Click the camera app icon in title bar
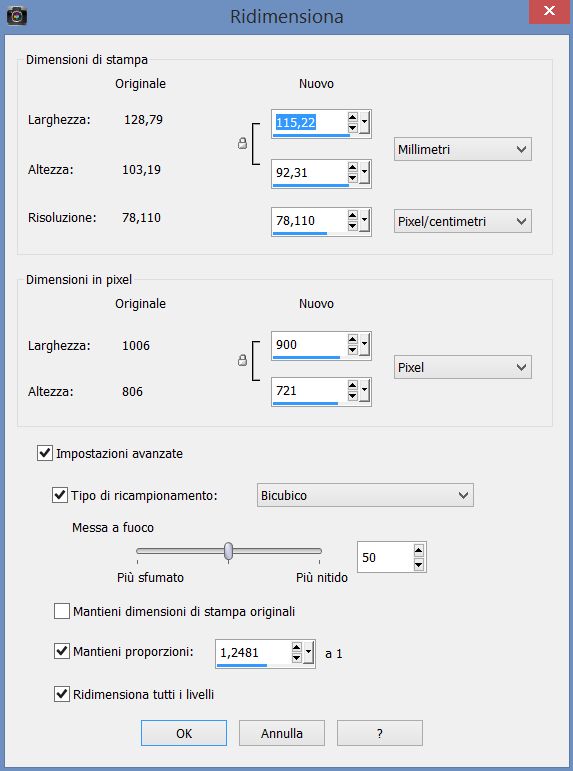The image size is (573, 771). 17,16
